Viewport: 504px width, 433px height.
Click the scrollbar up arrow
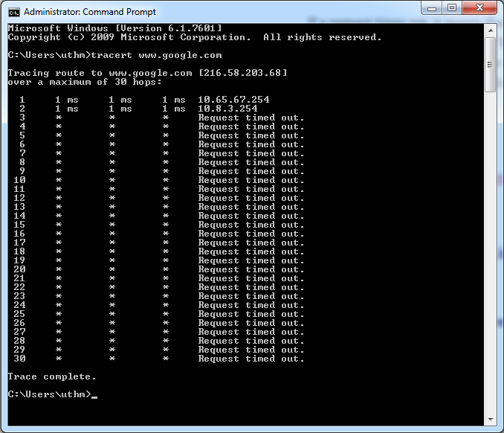point(490,30)
